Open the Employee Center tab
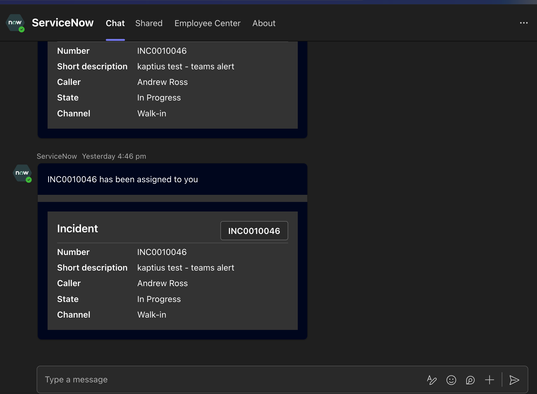This screenshot has width=537, height=394. click(207, 23)
